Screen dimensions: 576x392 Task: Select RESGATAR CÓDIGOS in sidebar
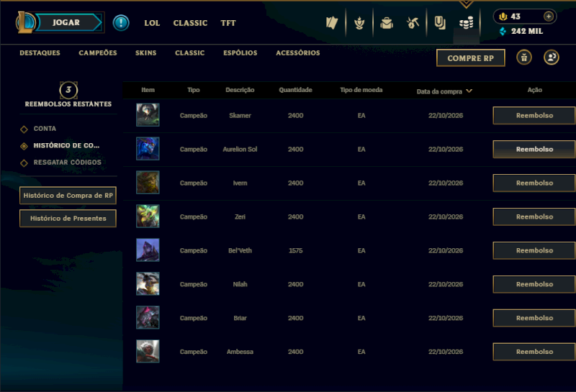click(67, 163)
